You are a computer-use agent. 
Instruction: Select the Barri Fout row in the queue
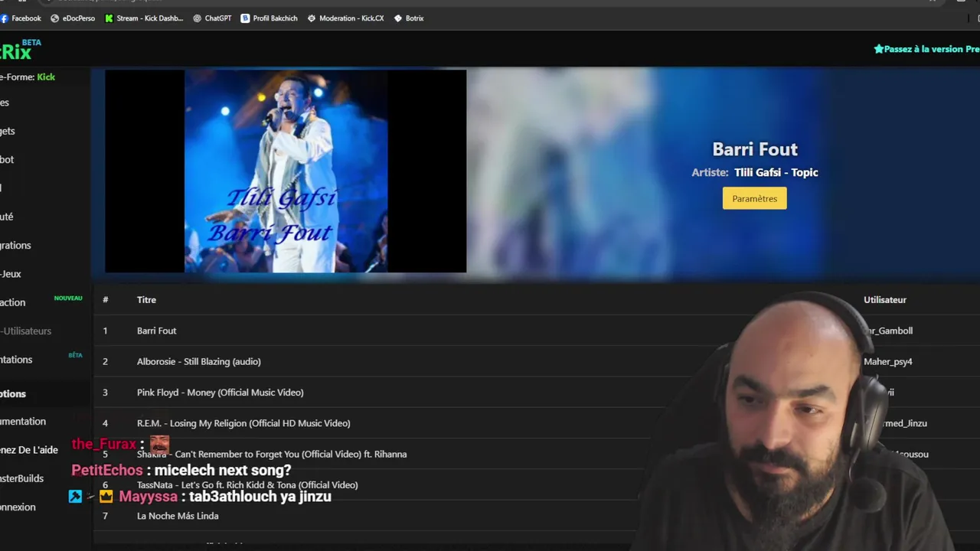[536, 331]
